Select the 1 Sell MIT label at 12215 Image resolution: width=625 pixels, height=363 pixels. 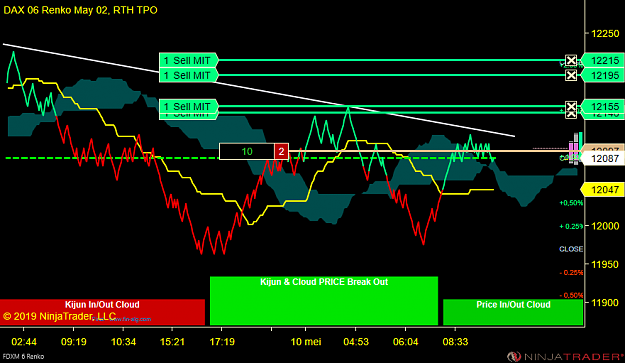188,61
